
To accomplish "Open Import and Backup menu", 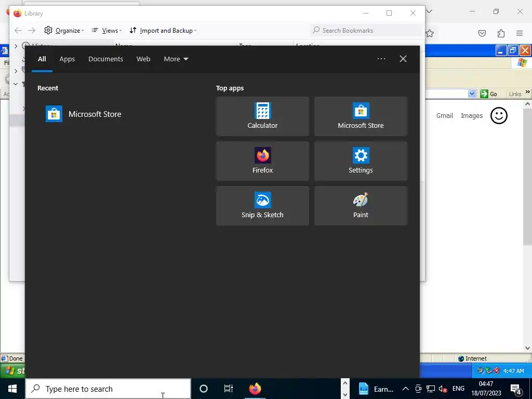I will coord(163,31).
